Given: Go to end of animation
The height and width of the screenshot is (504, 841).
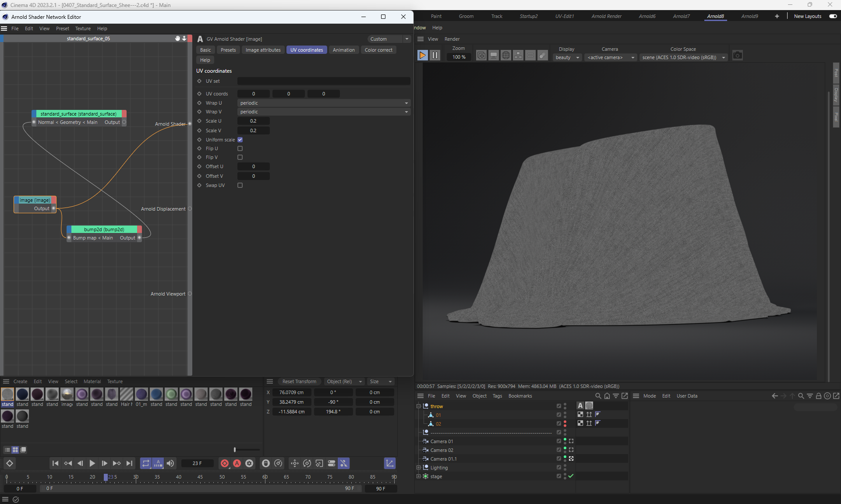Looking at the screenshot, I should pyautogui.click(x=129, y=463).
